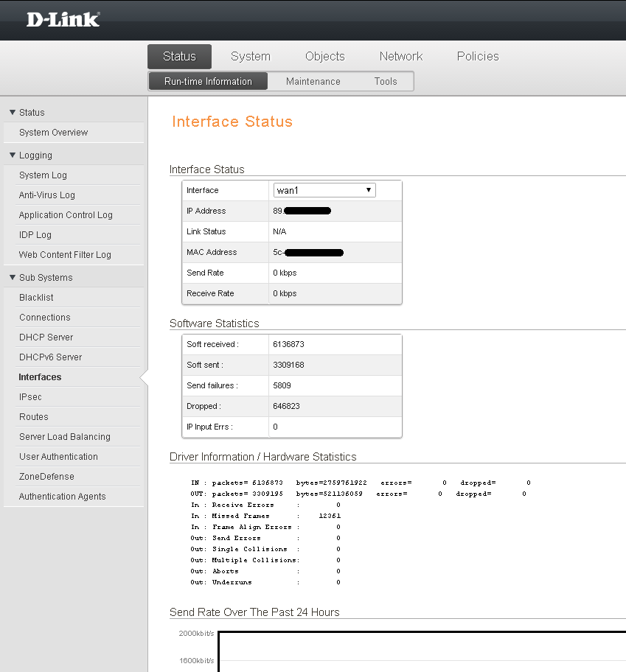Viewport: 626px width, 672px height.
Task: Switch to the System tab
Action: pyautogui.click(x=250, y=57)
